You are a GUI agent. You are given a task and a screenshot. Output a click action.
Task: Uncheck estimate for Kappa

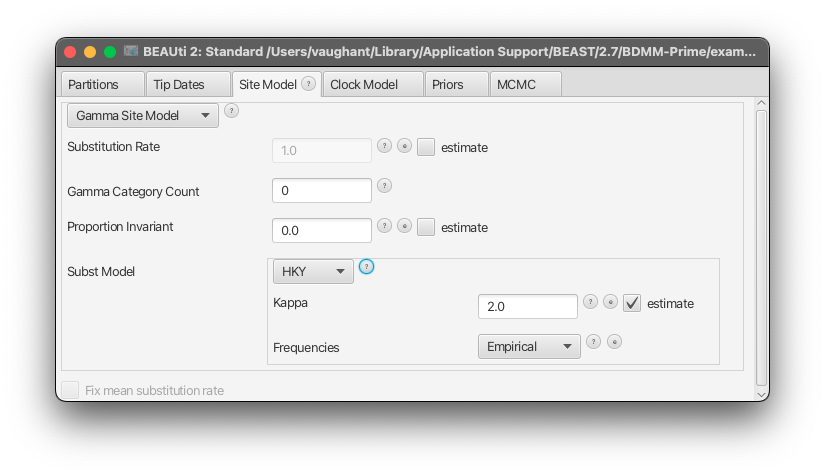[x=632, y=303]
